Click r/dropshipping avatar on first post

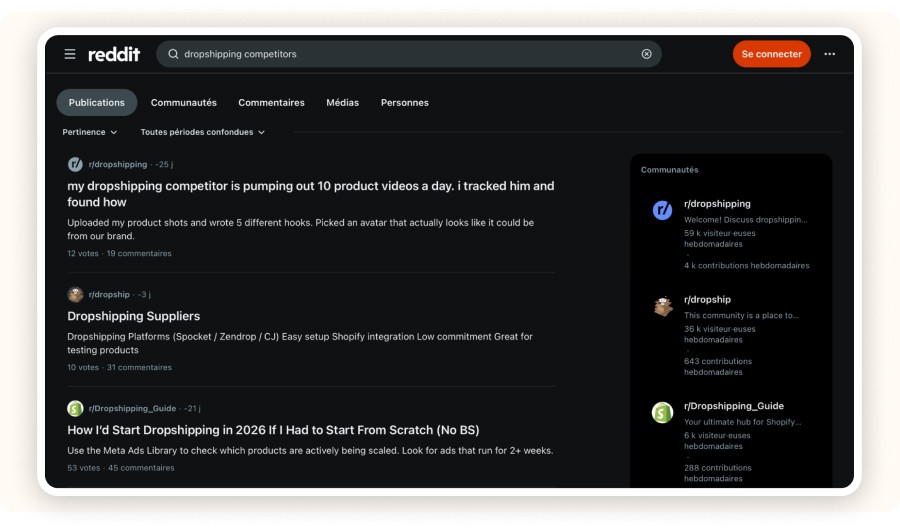75,164
